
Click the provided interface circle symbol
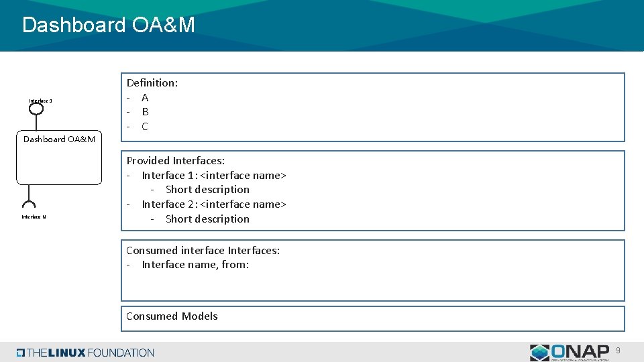(x=36, y=109)
